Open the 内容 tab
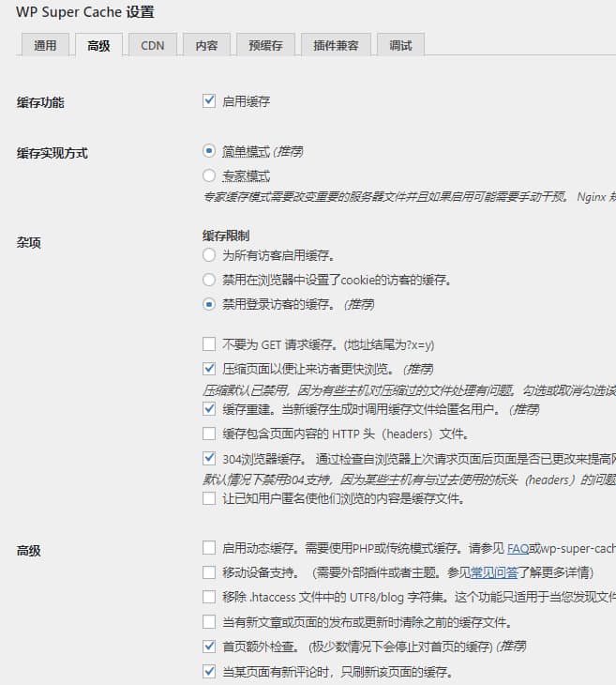Screen dimensions: 616x685 click(x=206, y=45)
